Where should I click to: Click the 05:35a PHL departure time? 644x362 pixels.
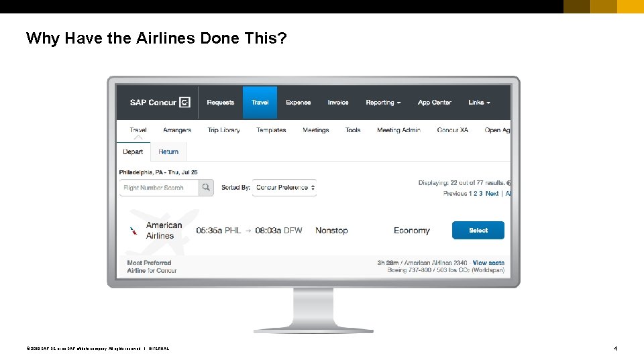[219, 231]
